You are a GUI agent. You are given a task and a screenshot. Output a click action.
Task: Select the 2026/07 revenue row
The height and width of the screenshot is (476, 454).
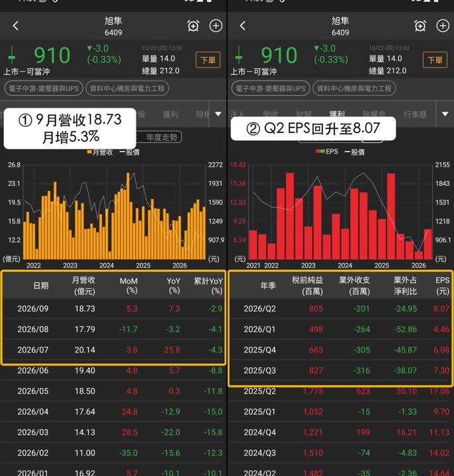coord(113,350)
